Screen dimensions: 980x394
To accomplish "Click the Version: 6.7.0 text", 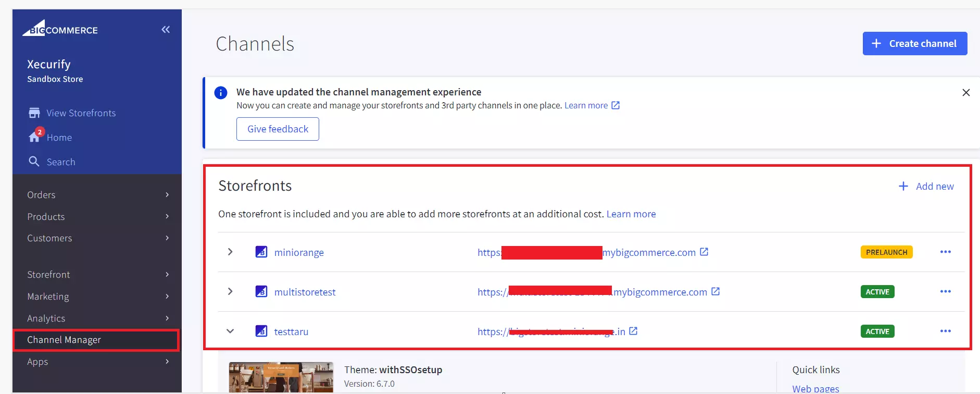I will point(369,384).
